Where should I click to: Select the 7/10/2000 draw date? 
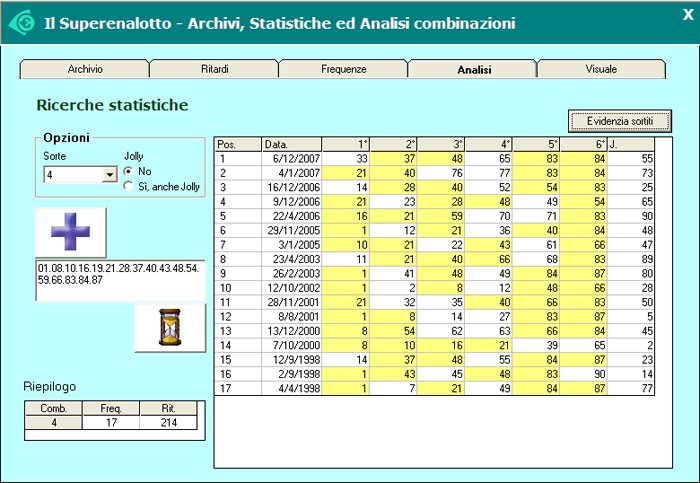pyautogui.click(x=292, y=345)
